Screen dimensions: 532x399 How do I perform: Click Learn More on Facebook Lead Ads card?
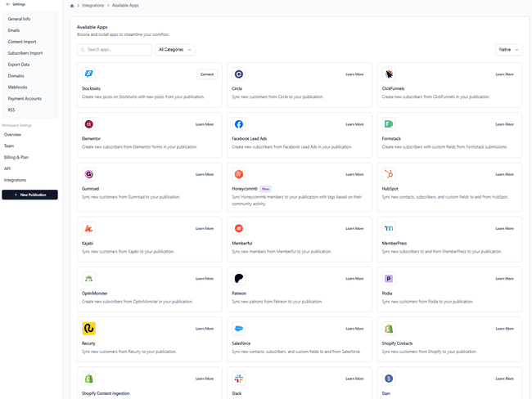pyautogui.click(x=354, y=124)
